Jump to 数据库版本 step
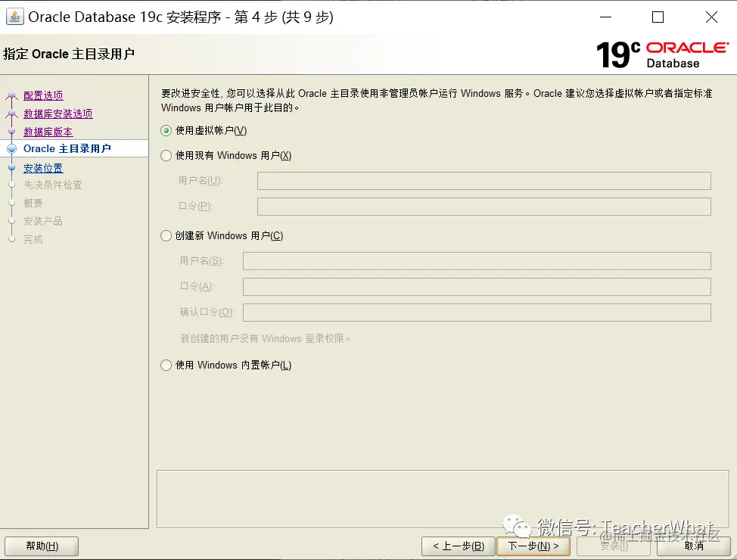 (48, 132)
